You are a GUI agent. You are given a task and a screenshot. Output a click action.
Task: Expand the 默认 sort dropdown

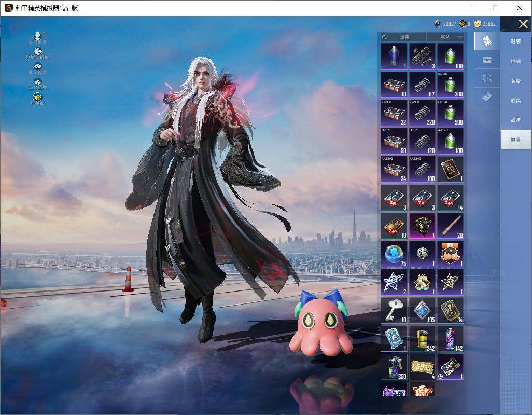point(445,37)
